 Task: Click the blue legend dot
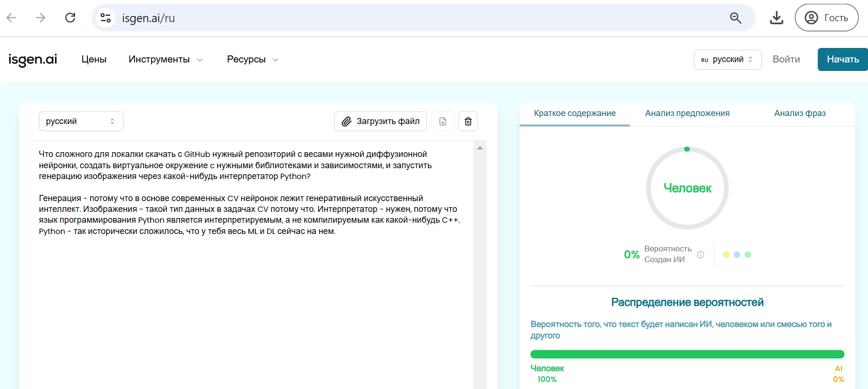point(737,255)
